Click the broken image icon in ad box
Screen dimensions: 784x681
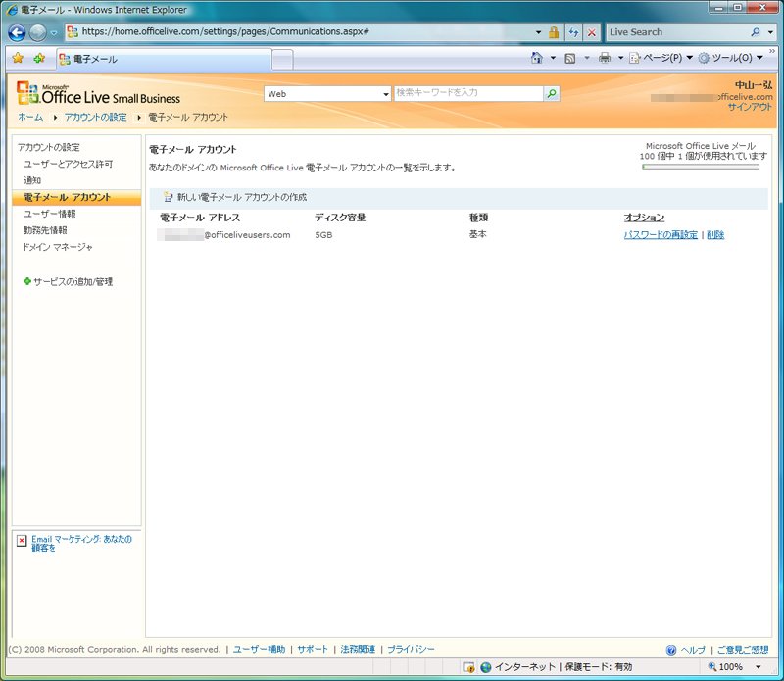coord(22,541)
